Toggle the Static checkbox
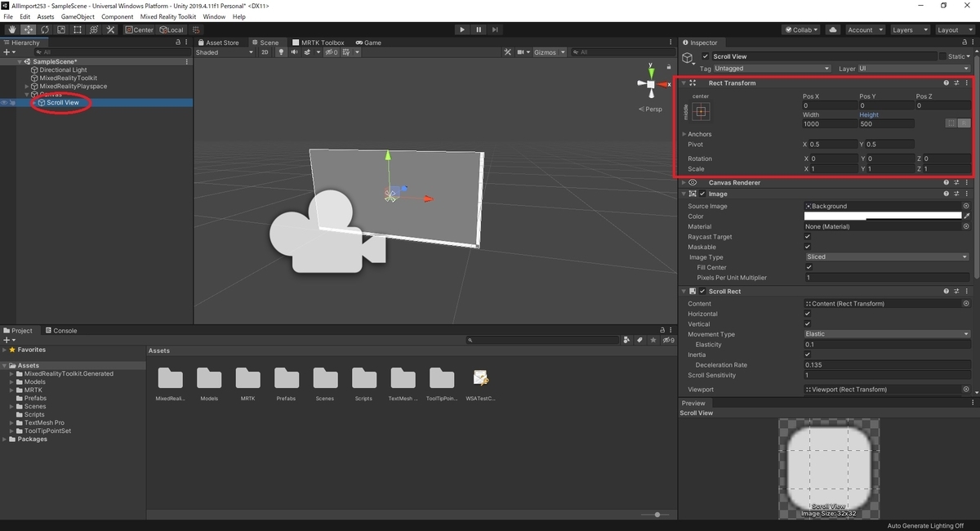980x531 pixels. click(942, 56)
